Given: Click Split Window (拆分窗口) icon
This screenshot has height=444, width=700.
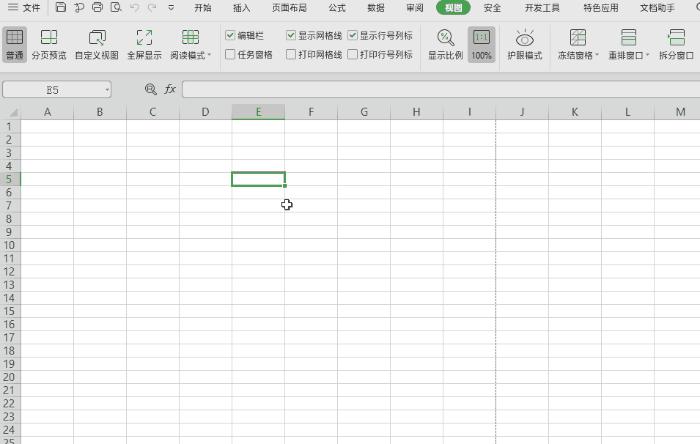Looking at the screenshot, I should (676, 37).
